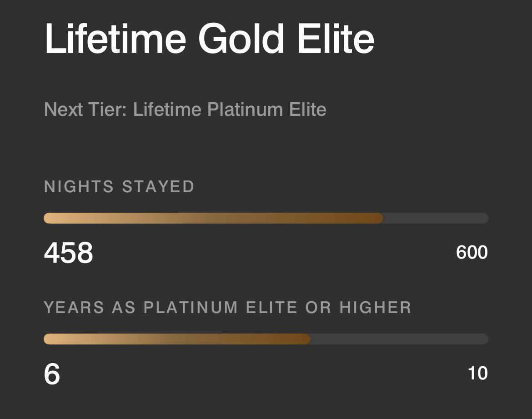The width and height of the screenshot is (532, 419).
Task: Select the 600 nights goal number
Action: click(471, 253)
